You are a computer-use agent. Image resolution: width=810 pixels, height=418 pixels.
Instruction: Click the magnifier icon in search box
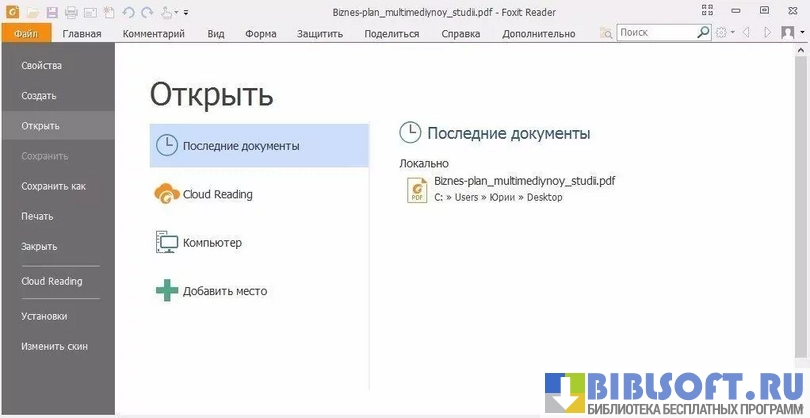click(x=703, y=33)
